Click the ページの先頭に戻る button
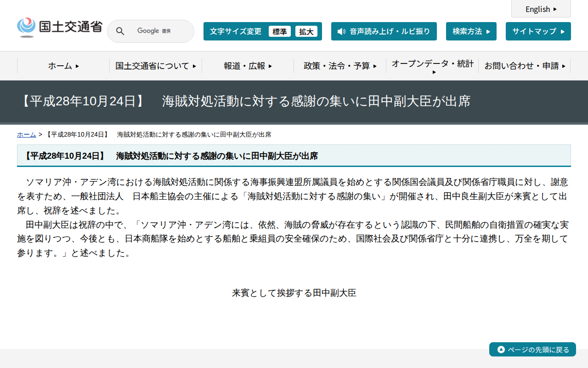 click(532, 350)
